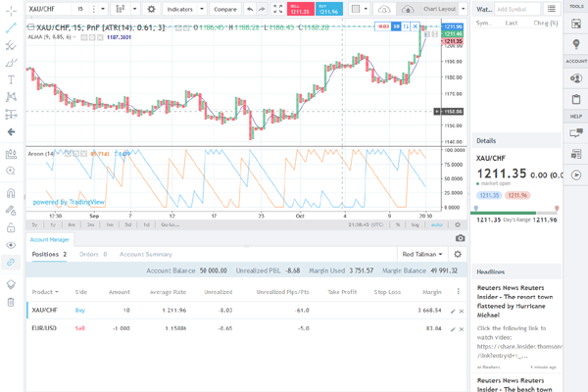Expand the Chart Layout dropdown arrow
Viewport: 588px width, 392px height.
click(464, 9)
